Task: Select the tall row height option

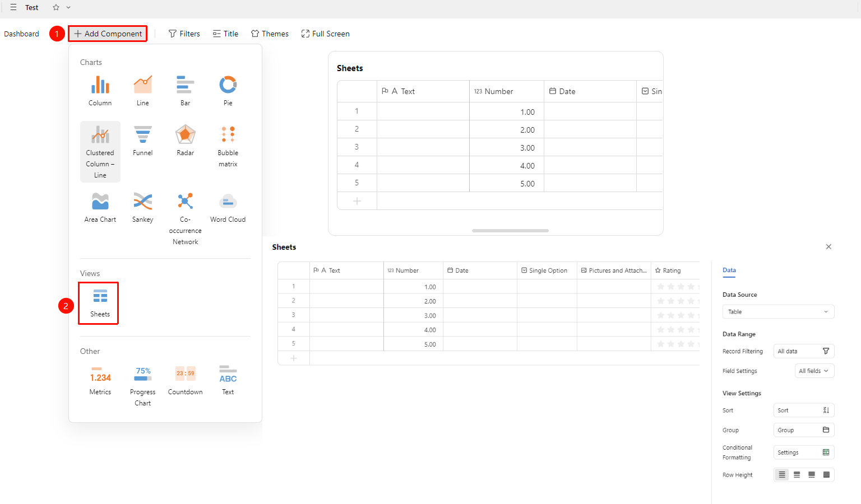Action: tap(812, 475)
